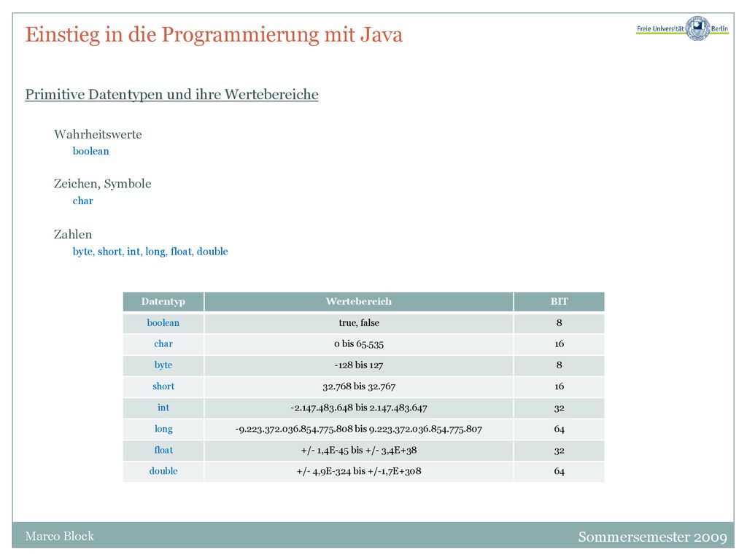Click the '32.768 bis 32.767' cell

(359, 386)
